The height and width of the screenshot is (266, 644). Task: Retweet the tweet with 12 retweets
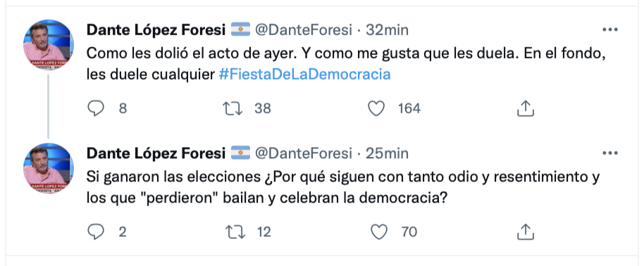click(235, 232)
